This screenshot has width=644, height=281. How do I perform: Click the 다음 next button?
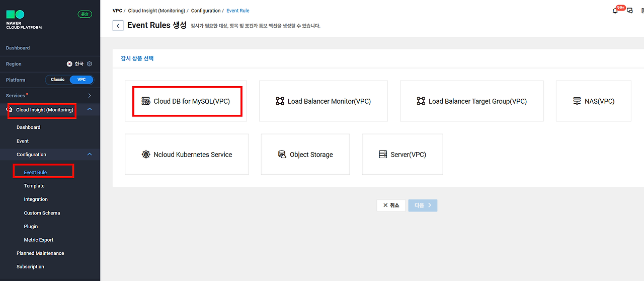(x=423, y=205)
